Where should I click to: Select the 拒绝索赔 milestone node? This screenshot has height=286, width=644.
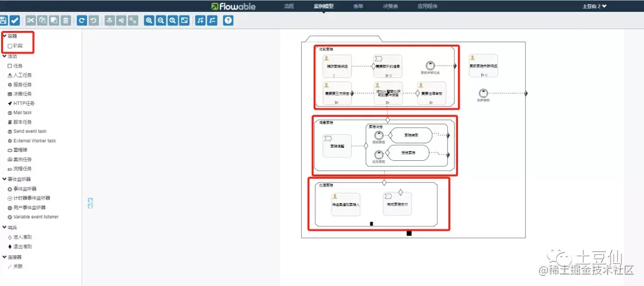click(x=408, y=152)
